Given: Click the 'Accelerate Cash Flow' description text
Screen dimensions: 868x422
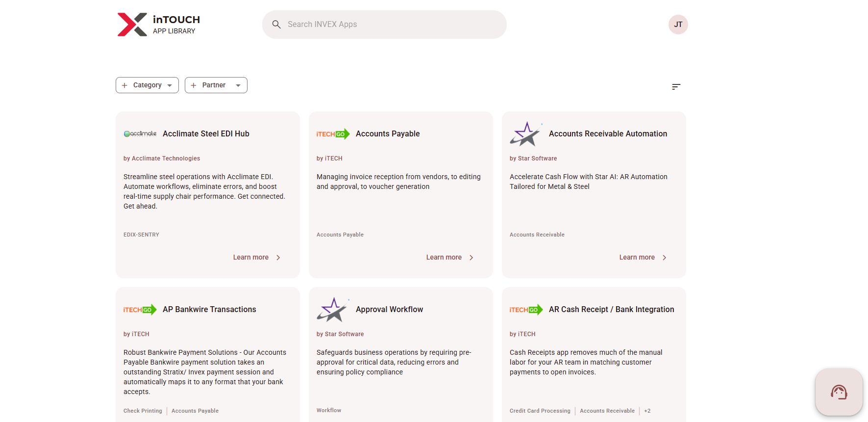Looking at the screenshot, I should point(589,182).
